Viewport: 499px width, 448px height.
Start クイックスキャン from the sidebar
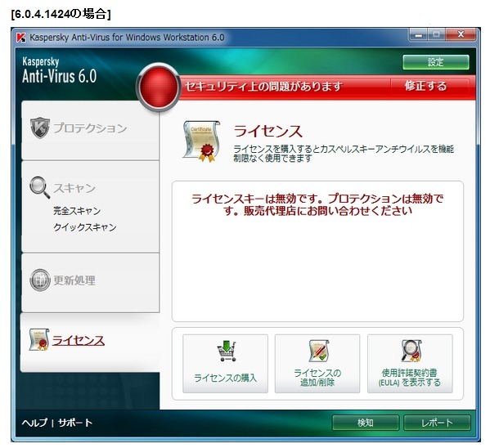coord(84,227)
